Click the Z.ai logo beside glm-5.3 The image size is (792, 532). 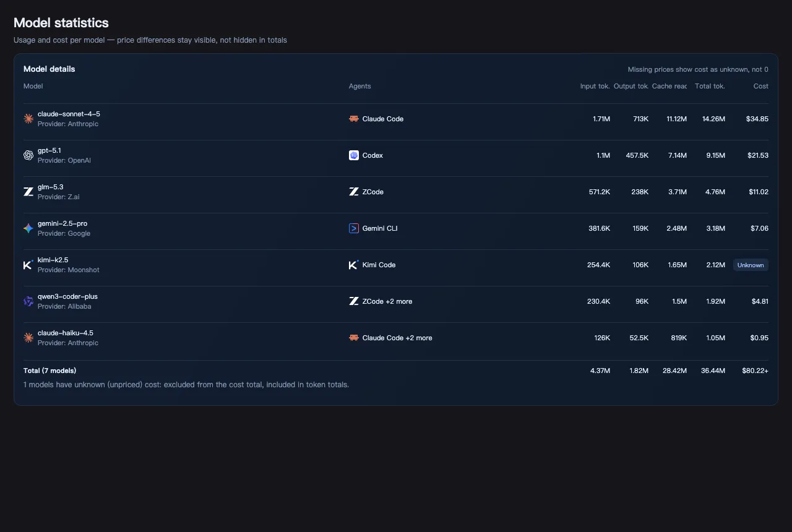click(28, 192)
